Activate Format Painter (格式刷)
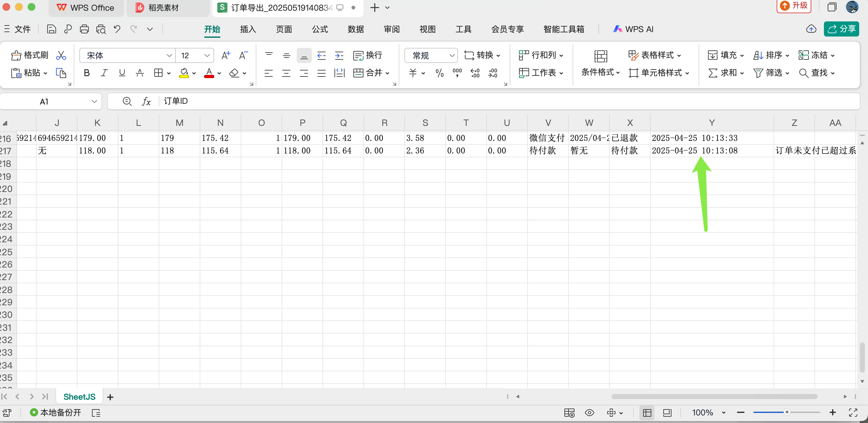This screenshot has height=423, width=868. (x=29, y=55)
